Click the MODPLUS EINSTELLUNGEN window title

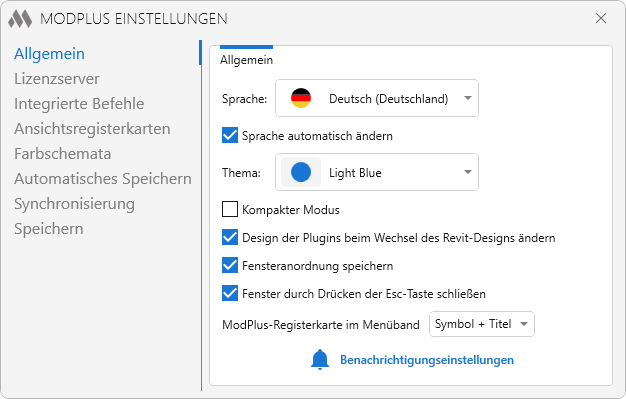pos(134,19)
